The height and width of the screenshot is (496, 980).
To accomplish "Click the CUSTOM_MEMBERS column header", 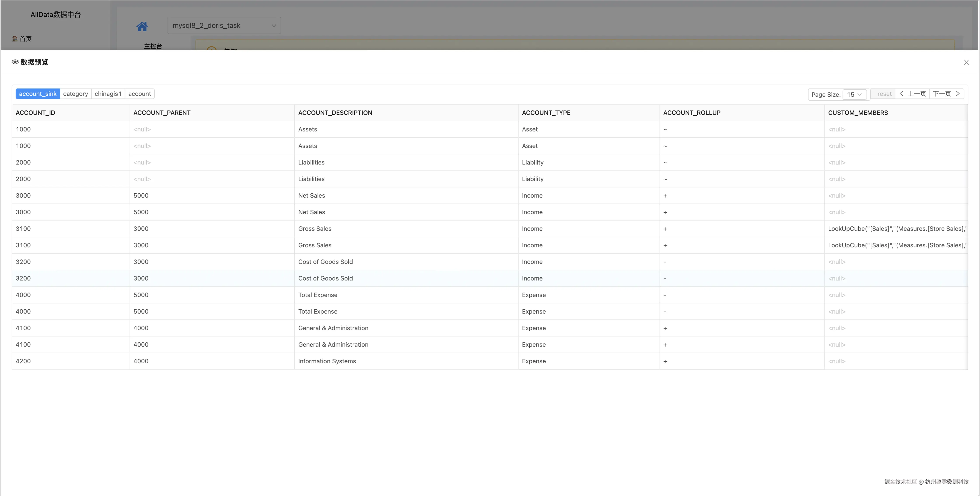I will click(x=857, y=113).
